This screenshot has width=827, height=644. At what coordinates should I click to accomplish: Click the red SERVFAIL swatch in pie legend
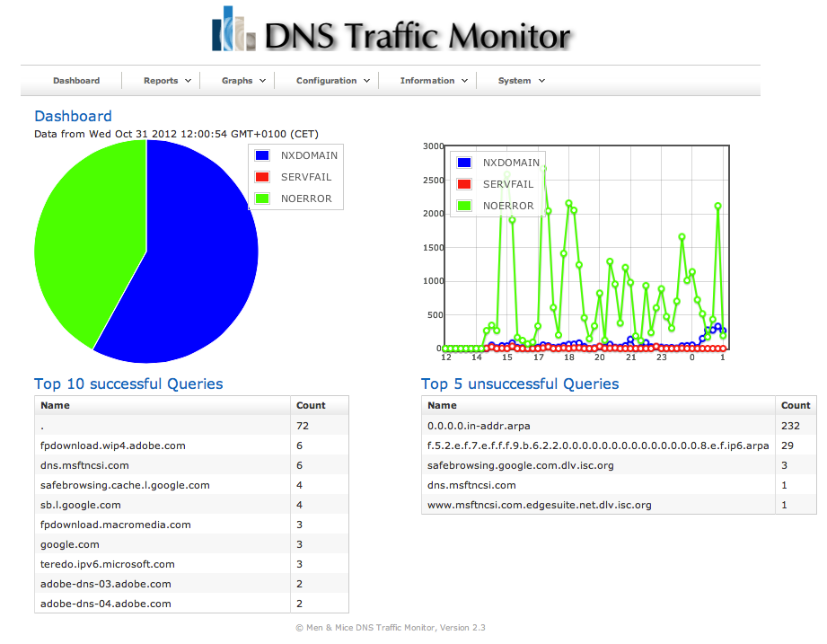click(262, 177)
